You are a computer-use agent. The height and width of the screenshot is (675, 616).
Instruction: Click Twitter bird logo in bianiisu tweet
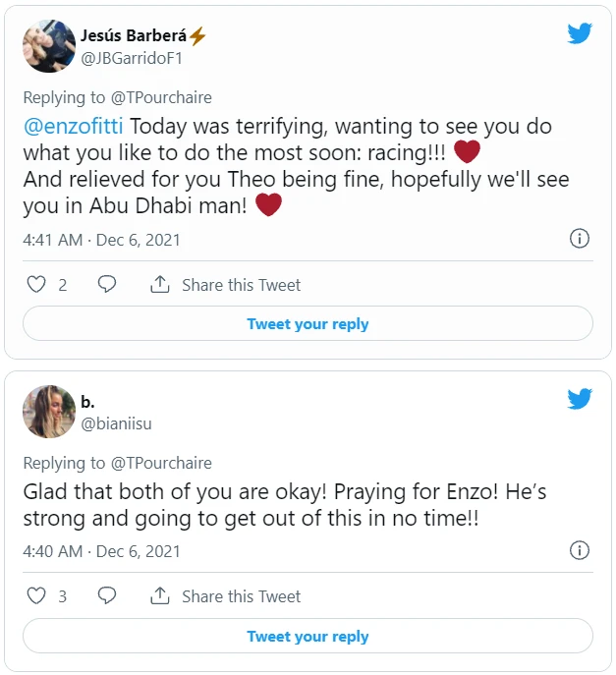click(580, 398)
